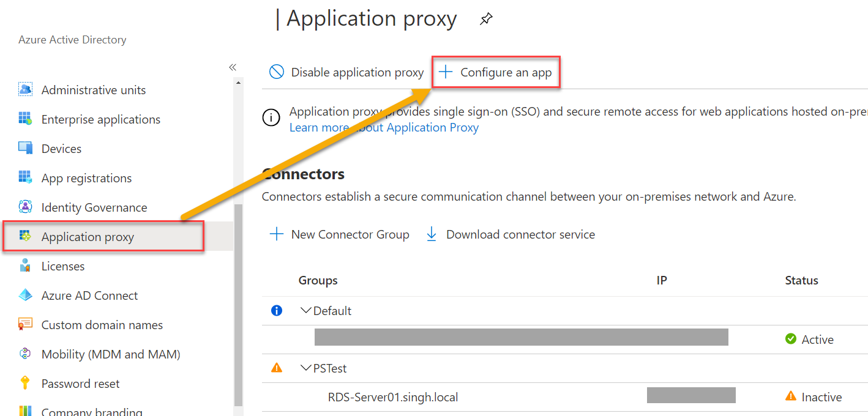
Task: Click the Enterprise applications grid icon
Action: click(25, 119)
